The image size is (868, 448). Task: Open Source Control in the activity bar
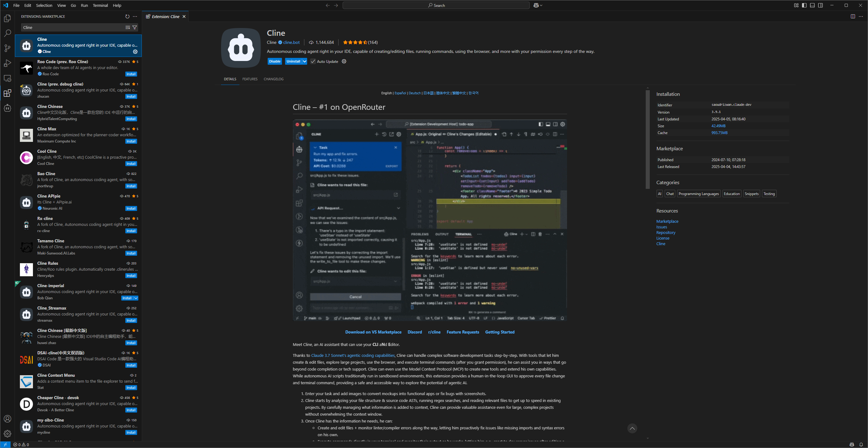click(7, 48)
